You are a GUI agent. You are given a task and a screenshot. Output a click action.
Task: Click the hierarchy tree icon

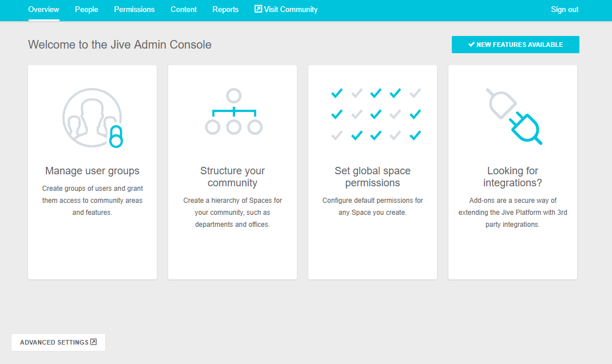pos(233,112)
